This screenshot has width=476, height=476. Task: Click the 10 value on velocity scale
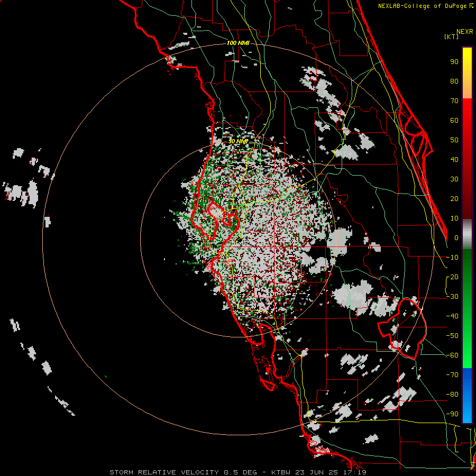454,218
